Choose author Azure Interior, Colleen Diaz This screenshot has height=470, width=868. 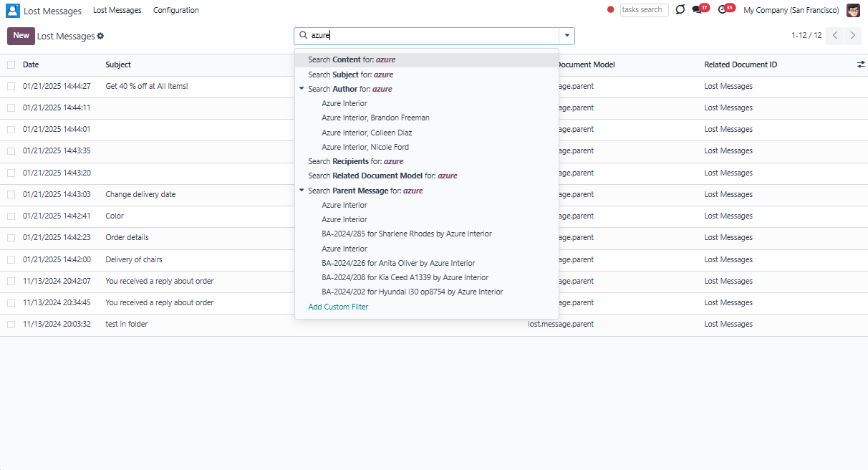pyautogui.click(x=367, y=133)
